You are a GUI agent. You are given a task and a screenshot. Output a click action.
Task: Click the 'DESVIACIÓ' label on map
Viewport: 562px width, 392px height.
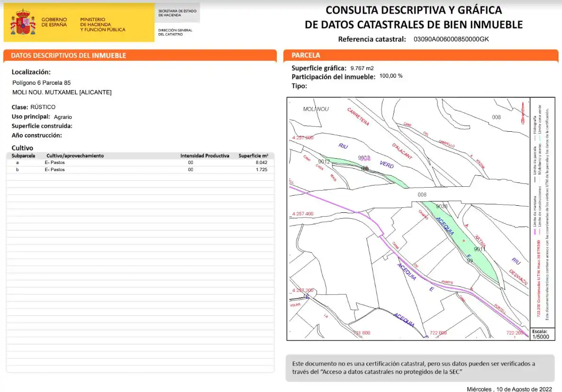518,277
